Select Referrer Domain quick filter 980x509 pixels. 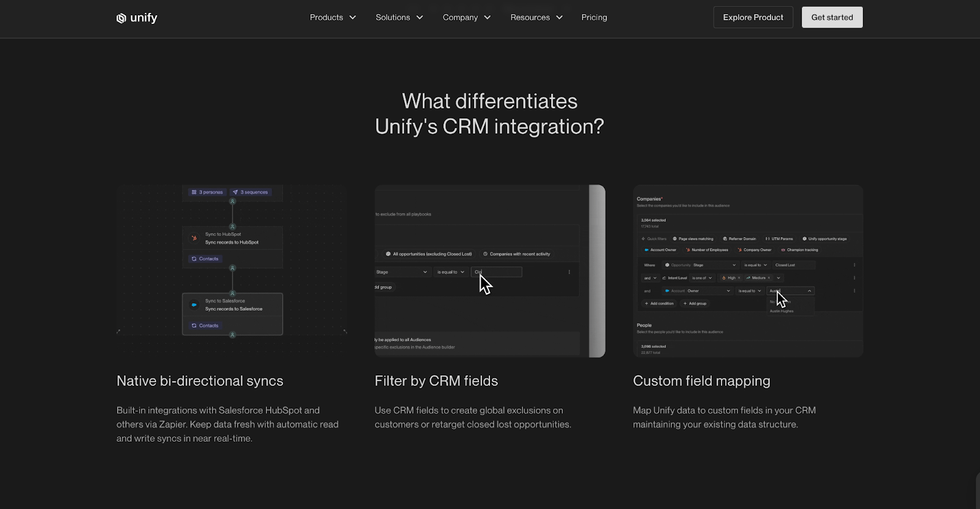click(739, 239)
